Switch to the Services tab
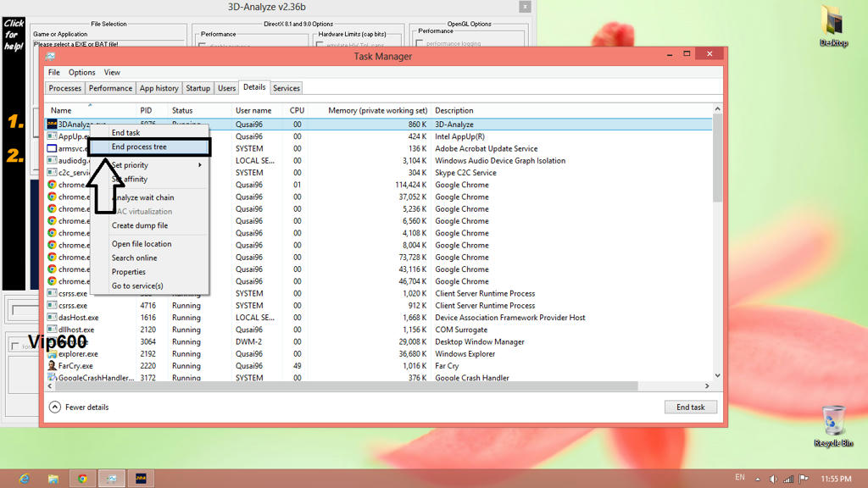This screenshot has width=868, height=488. click(x=287, y=88)
